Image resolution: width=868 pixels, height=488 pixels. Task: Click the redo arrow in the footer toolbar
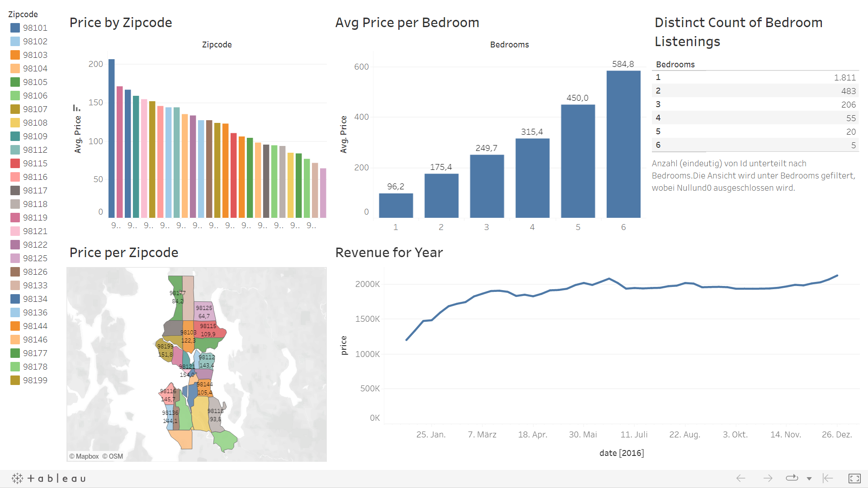[768, 478]
